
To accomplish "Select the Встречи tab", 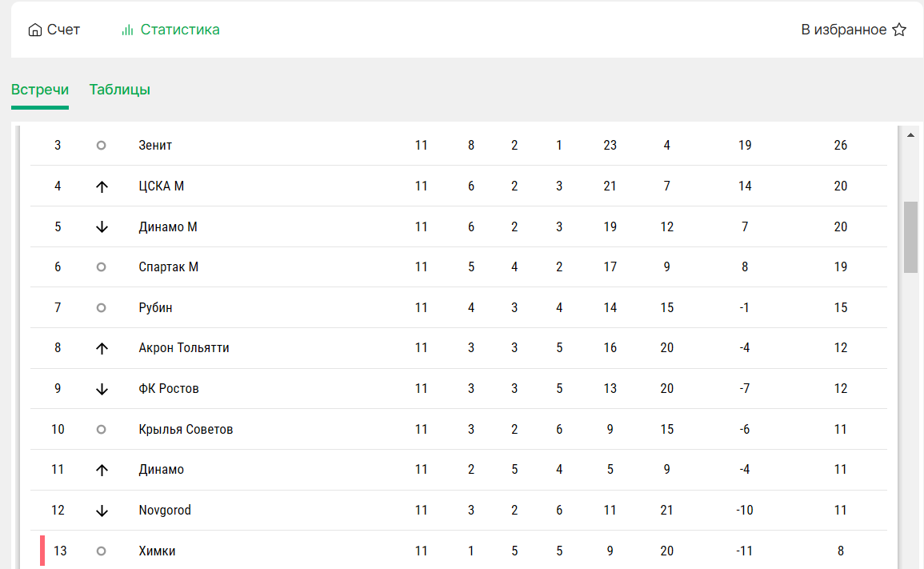I will coord(40,90).
